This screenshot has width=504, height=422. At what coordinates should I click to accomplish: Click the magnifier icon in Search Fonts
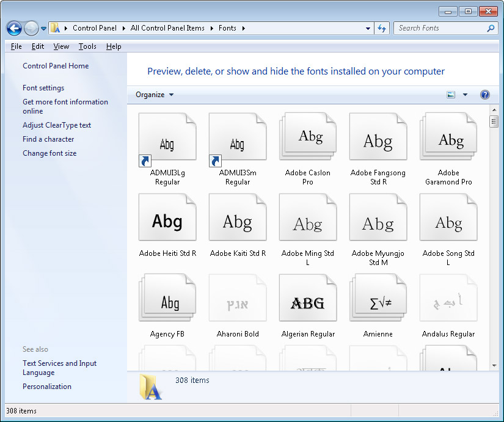490,28
